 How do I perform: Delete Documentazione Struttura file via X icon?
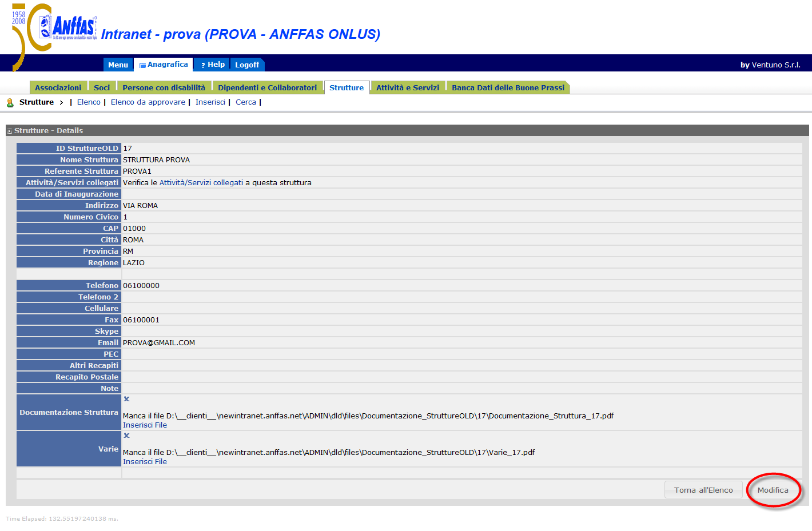(126, 399)
